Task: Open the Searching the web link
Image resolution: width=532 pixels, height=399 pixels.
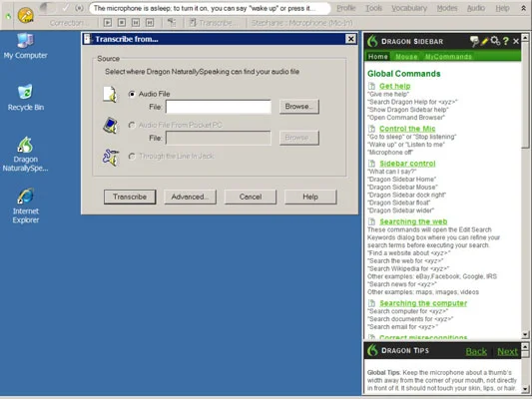Action: (x=413, y=221)
